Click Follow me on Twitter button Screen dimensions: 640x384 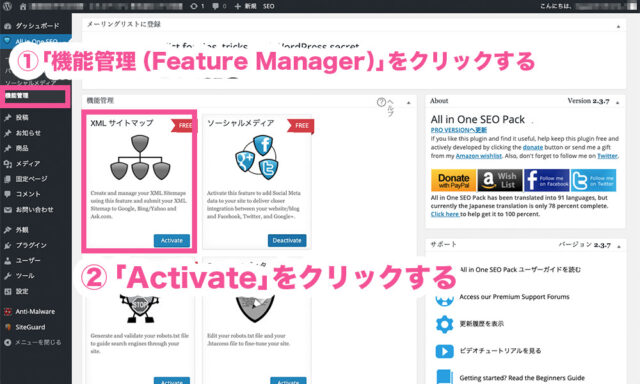[x=593, y=180]
